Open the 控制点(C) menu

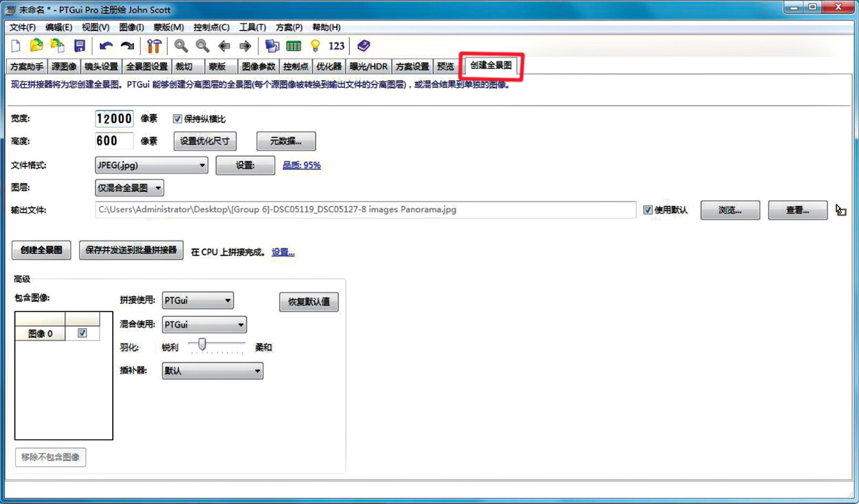pyautogui.click(x=212, y=27)
